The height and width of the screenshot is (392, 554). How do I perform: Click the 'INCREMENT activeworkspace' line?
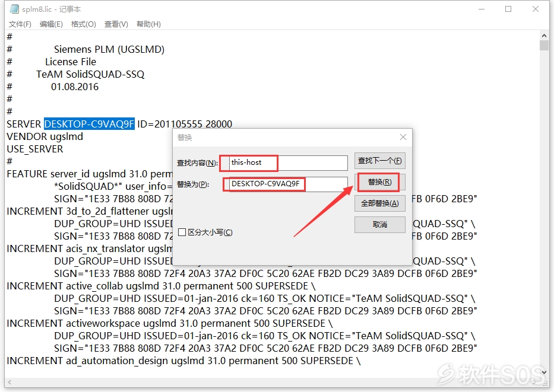(170, 323)
